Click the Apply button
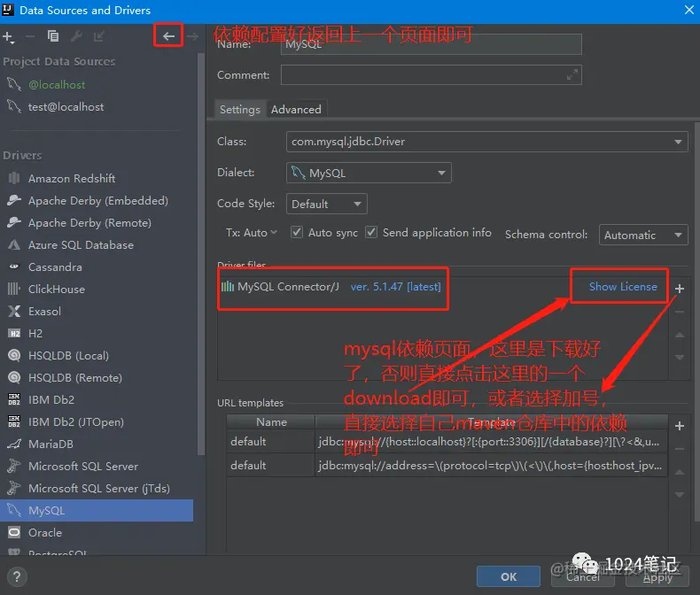 point(657,576)
